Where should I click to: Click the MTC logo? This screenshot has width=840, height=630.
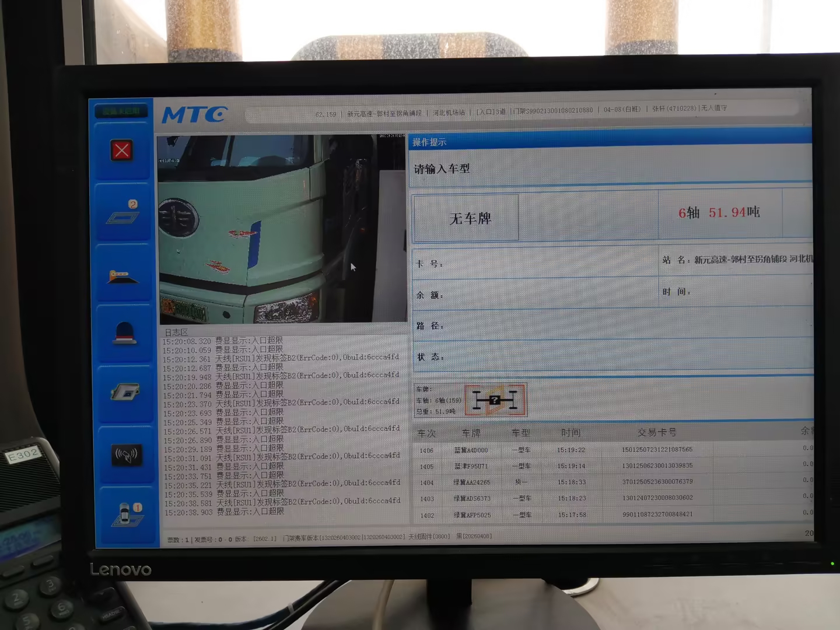(x=194, y=115)
